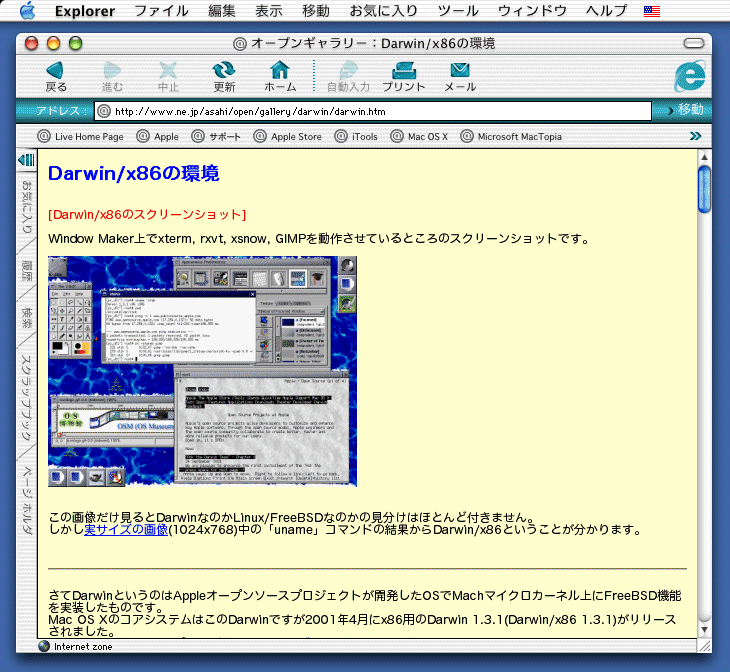Open the お気に入り side tab
This screenshot has height=672, width=730.
coord(27,207)
